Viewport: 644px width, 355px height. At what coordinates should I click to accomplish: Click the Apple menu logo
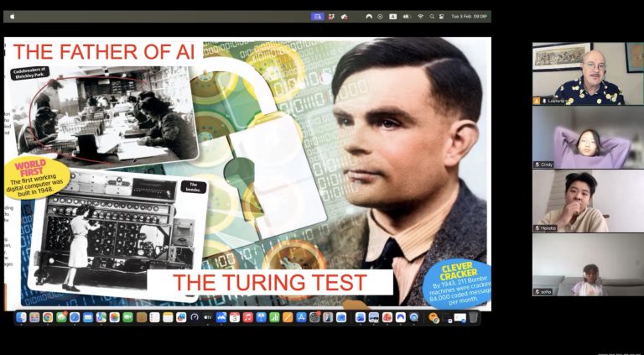tap(13, 16)
